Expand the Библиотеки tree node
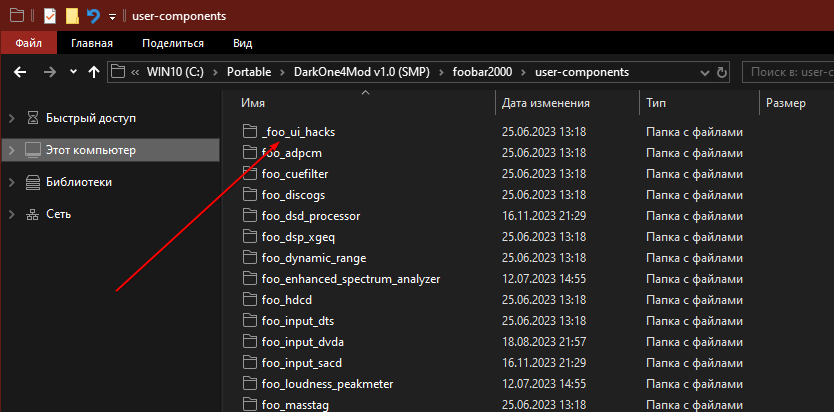 pyautogui.click(x=12, y=182)
